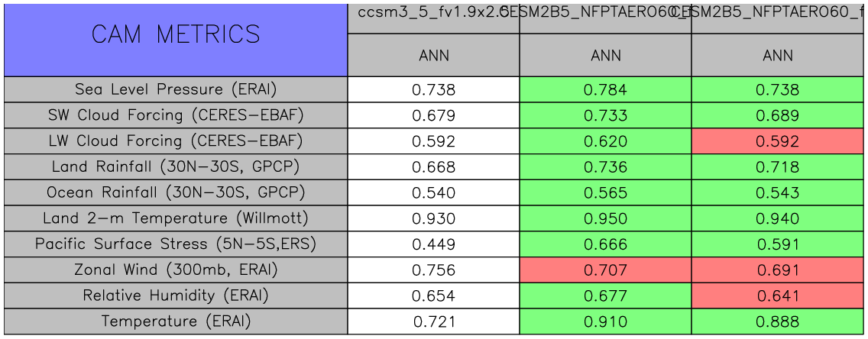Screen dimensions: 868x339
Task: Click the SW Cloud Forcing (CERES-EBAF) label
Action: pyautogui.click(x=176, y=115)
